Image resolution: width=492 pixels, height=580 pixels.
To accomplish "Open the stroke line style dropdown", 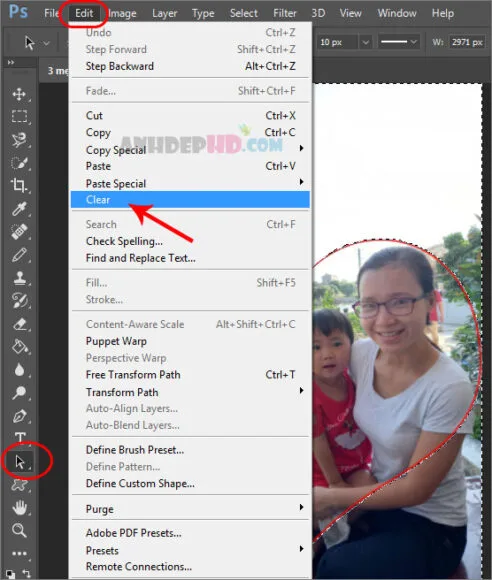I will pyautogui.click(x=399, y=42).
